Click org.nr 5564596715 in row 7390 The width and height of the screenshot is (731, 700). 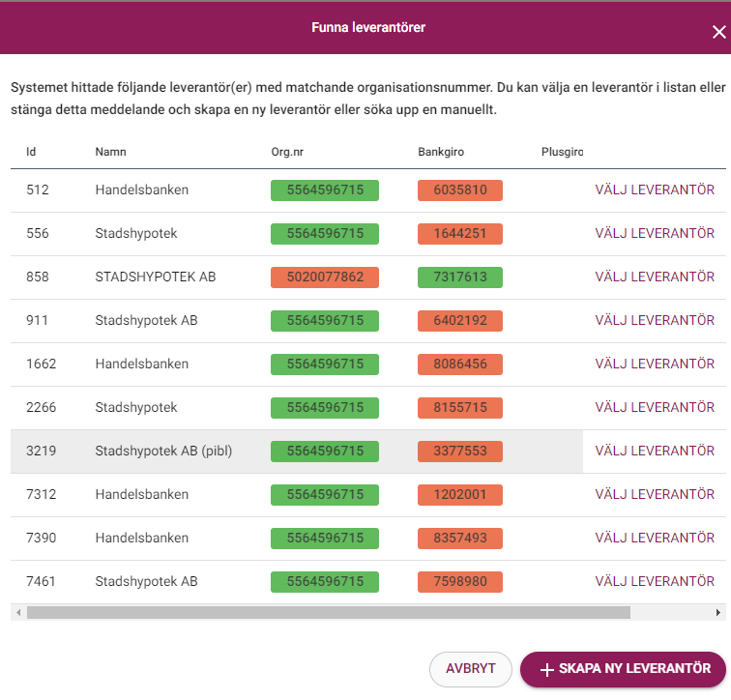(x=325, y=539)
